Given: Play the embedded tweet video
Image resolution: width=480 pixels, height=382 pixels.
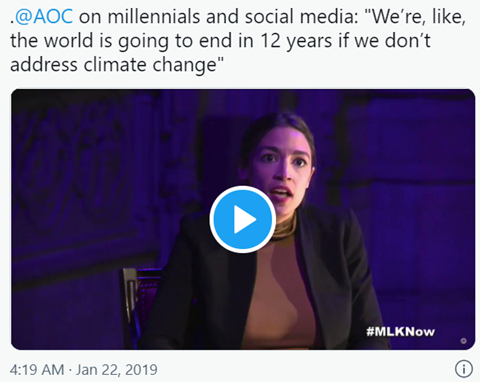Looking at the screenshot, I should pos(242,219).
